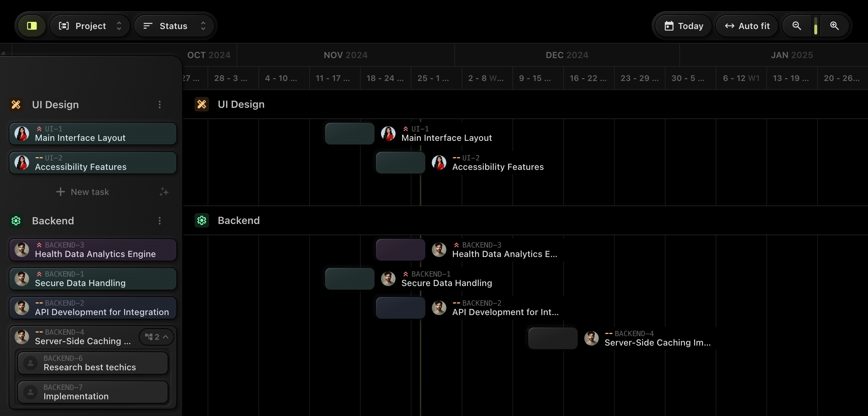Screen dimensions: 868x416
Task: Click the assignee avatar on Main Interface Layout
Action: 22,134
